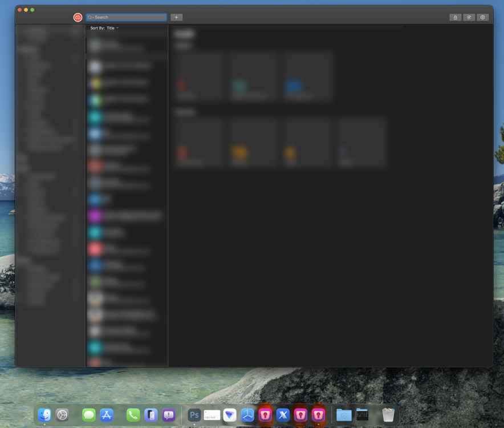Click the yellow minimize window button
Image resolution: width=504 pixels, height=428 pixels.
(26, 10)
